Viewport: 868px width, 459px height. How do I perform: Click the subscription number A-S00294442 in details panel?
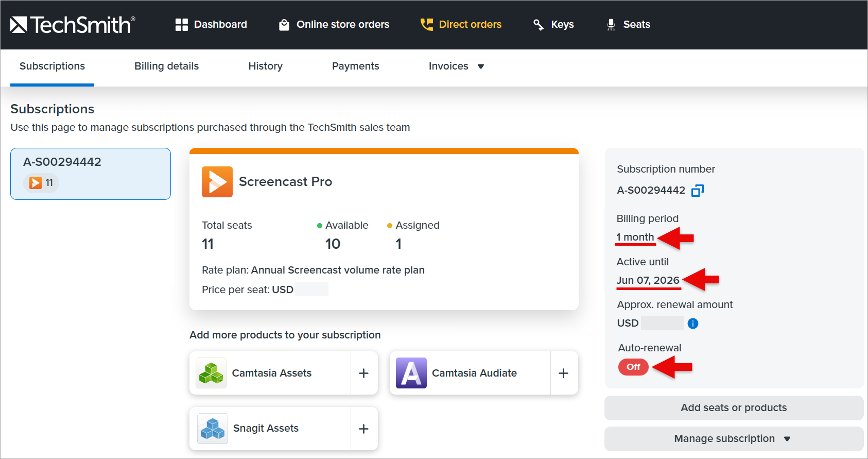click(x=651, y=190)
